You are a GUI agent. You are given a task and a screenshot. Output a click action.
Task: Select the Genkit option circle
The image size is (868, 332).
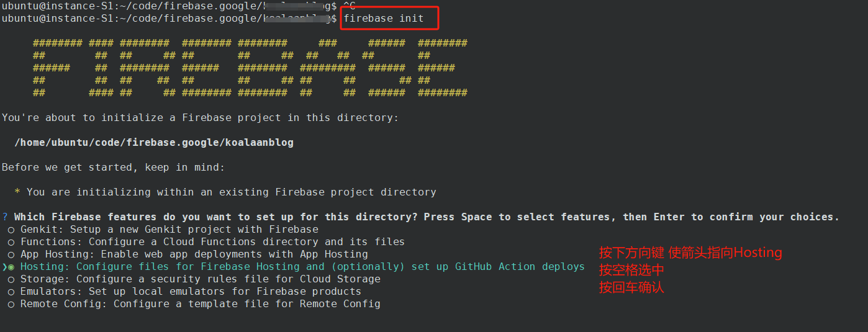pos(11,230)
